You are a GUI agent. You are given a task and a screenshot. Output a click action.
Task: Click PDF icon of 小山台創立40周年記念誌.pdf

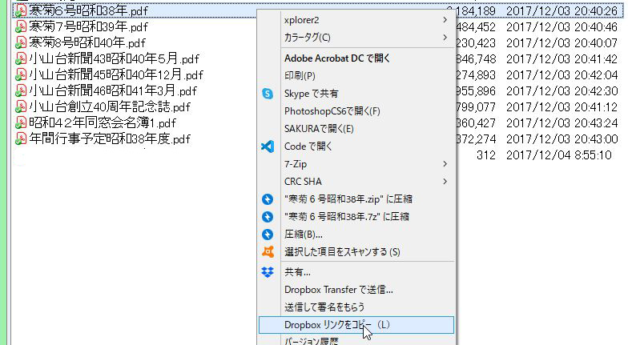point(22,106)
